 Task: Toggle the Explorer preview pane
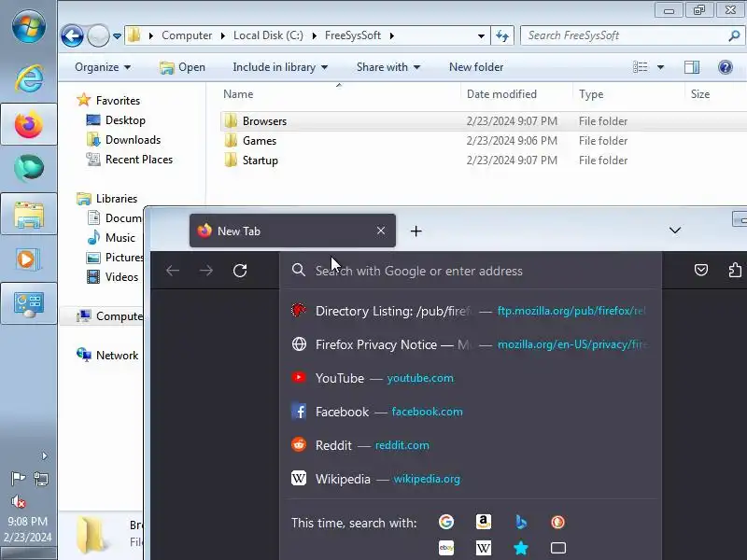pos(692,67)
